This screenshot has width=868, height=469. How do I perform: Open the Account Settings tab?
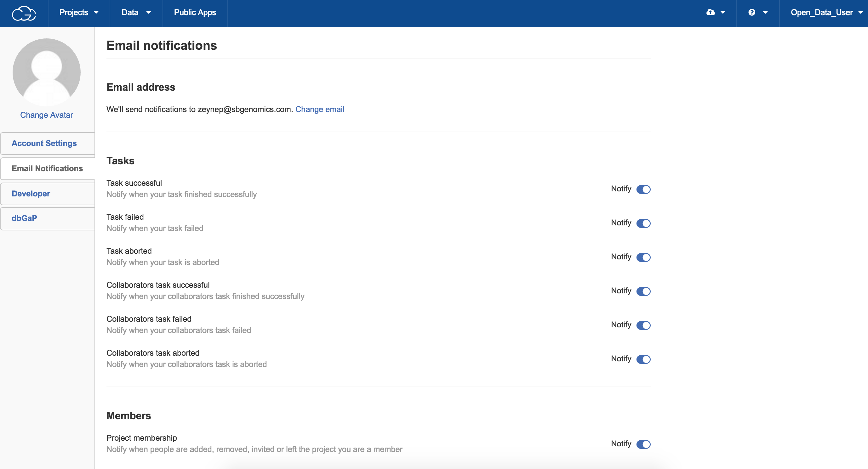(x=48, y=144)
